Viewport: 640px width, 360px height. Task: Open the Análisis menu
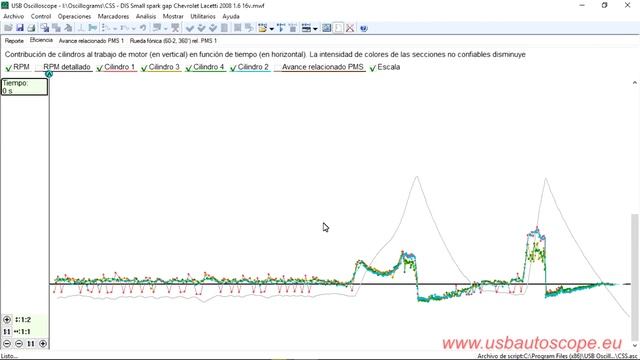pos(146,16)
